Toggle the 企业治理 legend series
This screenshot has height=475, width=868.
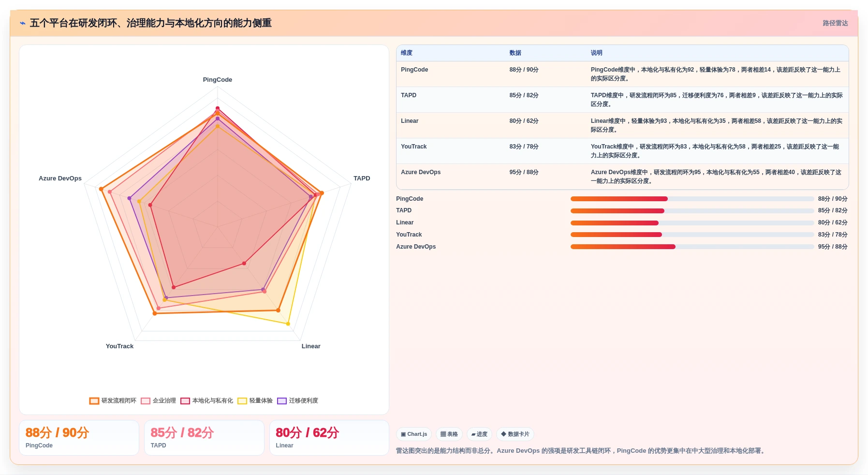159,401
